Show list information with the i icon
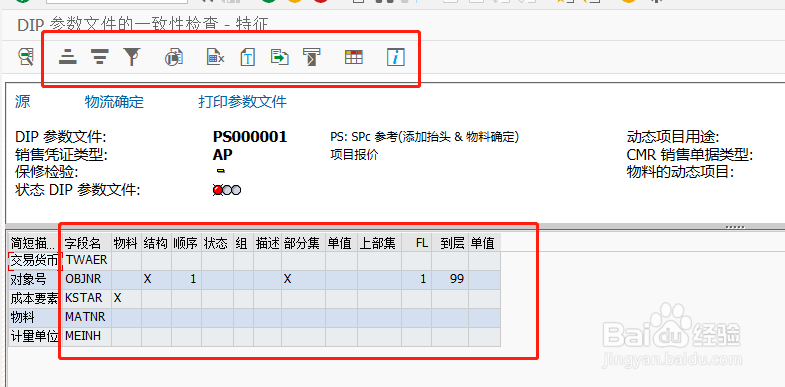 coord(396,57)
